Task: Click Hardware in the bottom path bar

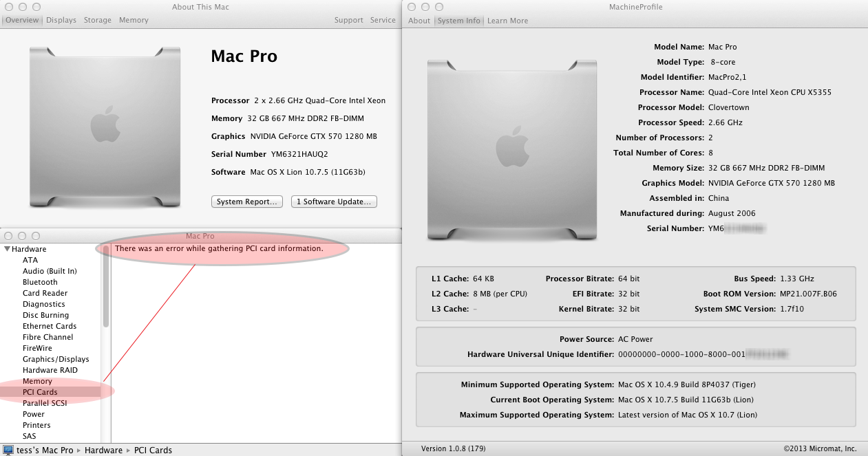Action: (103, 450)
